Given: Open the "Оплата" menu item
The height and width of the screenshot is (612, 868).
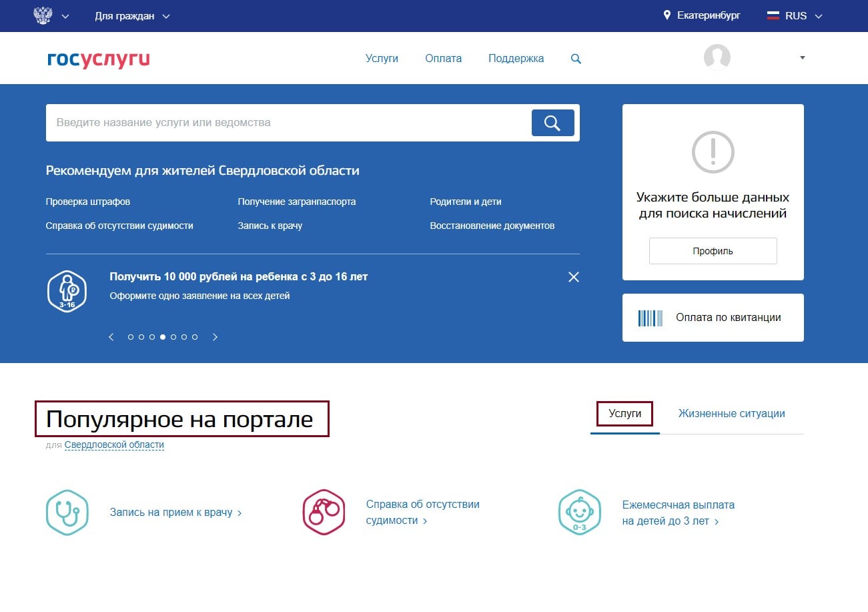Looking at the screenshot, I should pyautogui.click(x=443, y=59).
